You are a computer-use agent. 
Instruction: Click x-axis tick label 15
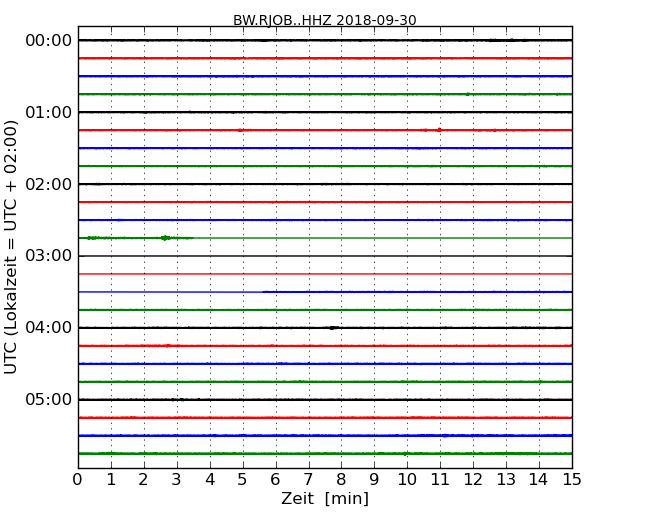coord(572,479)
